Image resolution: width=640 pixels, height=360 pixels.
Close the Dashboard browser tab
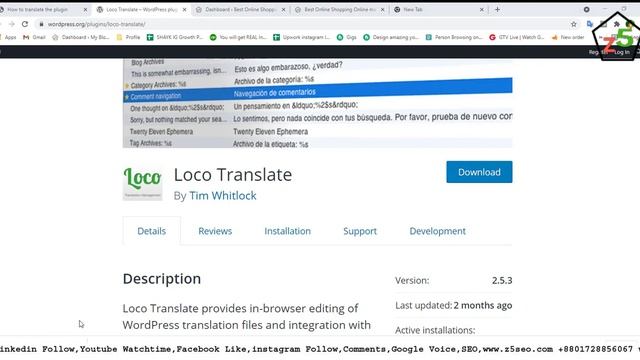coord(284,9)
